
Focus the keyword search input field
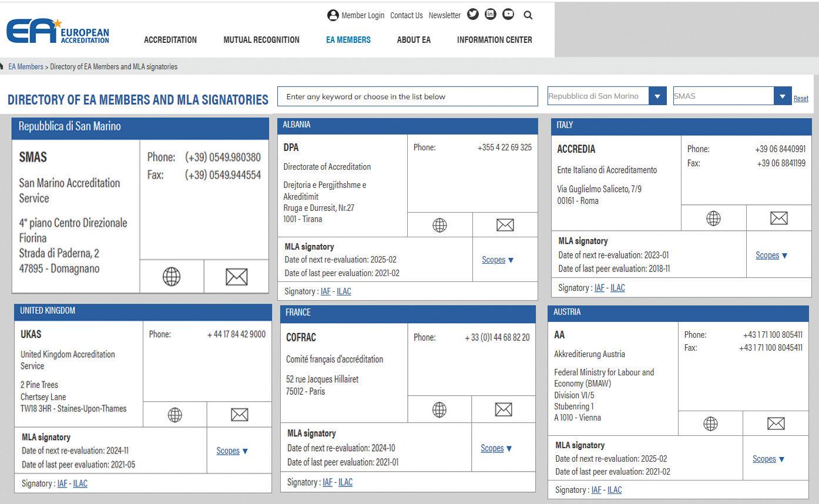click(408, 96)
